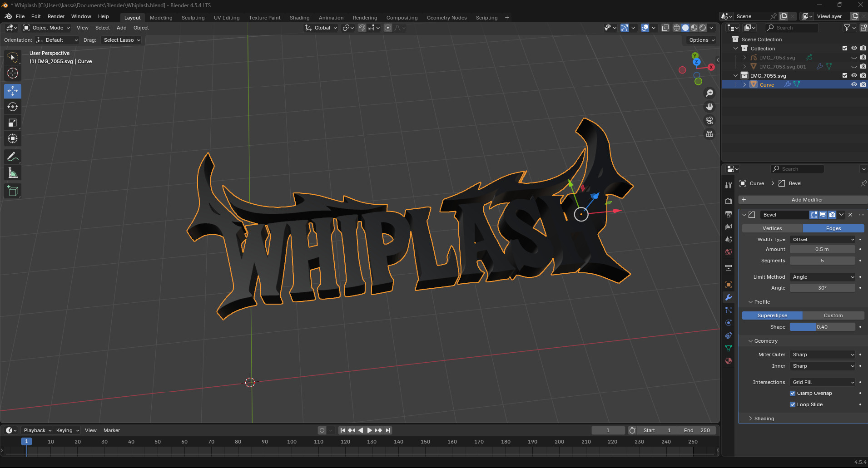This screenshot has width=868, height=468.
Task: Disable the Clamp Overlap checkbox
Action: tap(793, 393)
